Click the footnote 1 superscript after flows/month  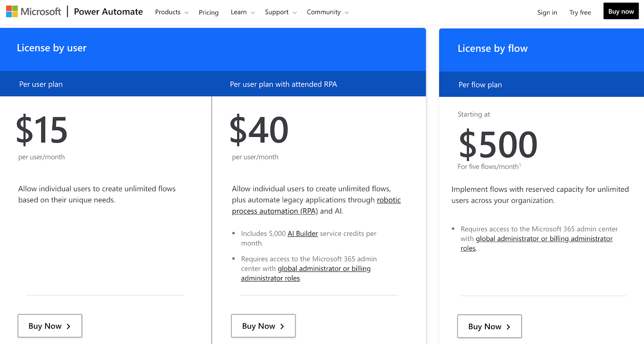[x=520, y=165]
